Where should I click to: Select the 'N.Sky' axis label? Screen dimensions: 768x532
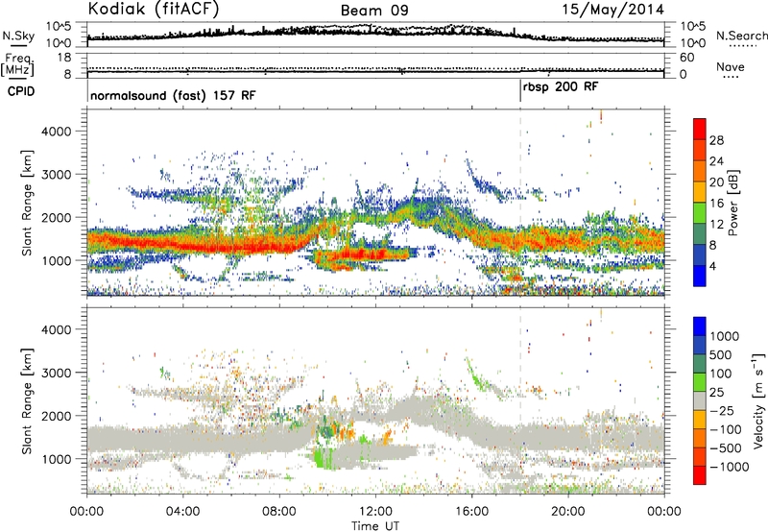18,36
